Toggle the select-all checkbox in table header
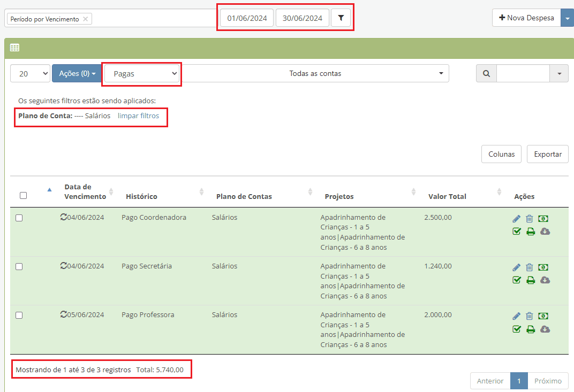The height and width of the screenshot is (392, 574). (24, 196)
